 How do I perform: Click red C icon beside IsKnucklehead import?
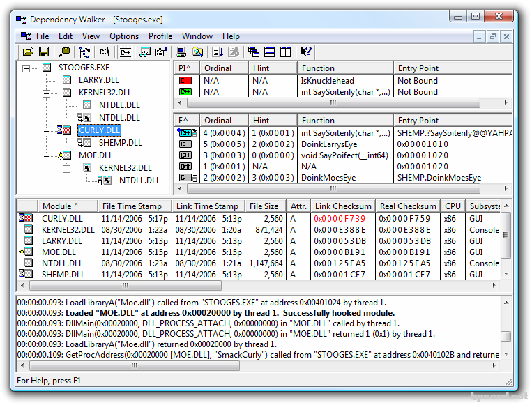pos(185,81)
